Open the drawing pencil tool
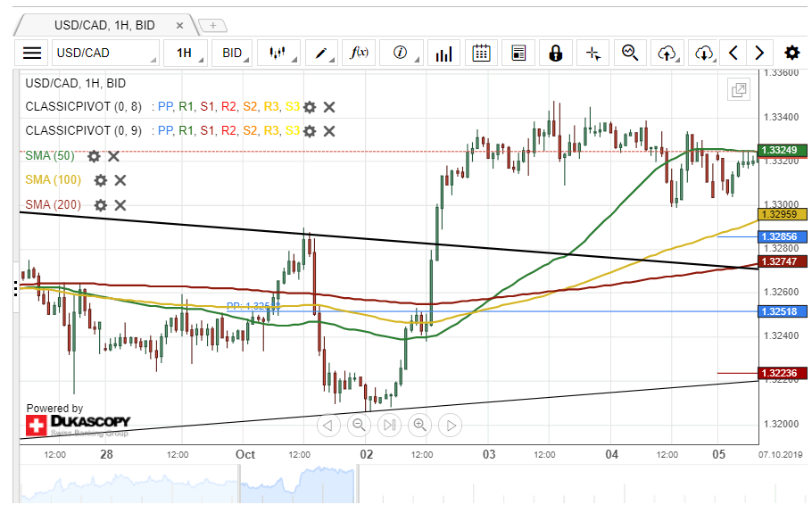This screenshot has height=513, width=812. pos(320,53)
